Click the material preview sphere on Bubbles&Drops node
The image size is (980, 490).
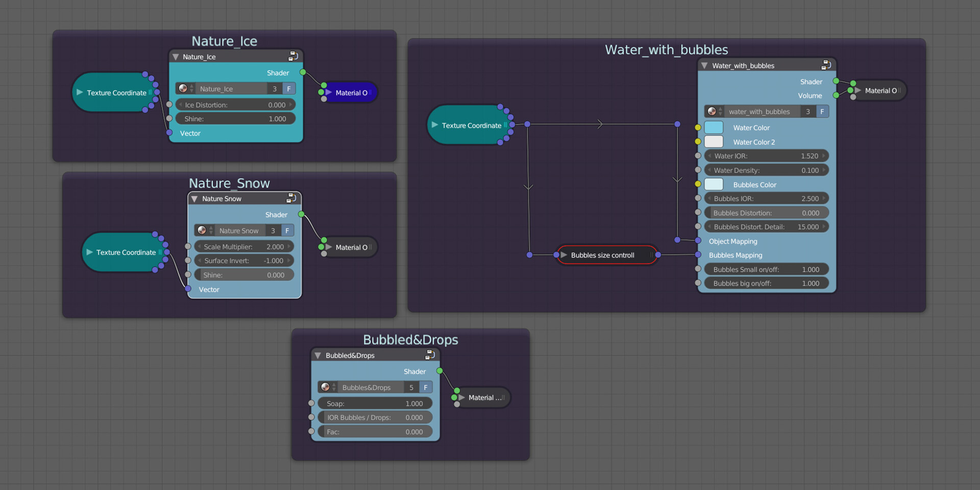click(x=326, y=387)
